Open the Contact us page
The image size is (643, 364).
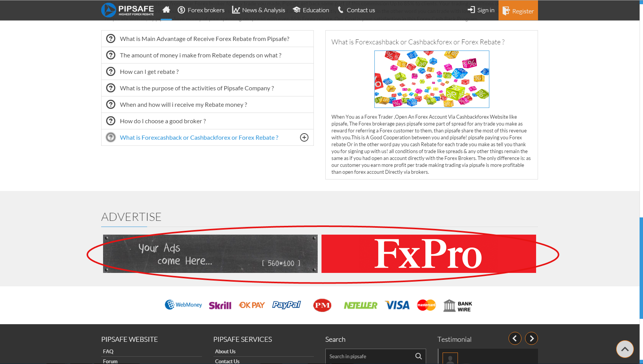coord(356,10)
